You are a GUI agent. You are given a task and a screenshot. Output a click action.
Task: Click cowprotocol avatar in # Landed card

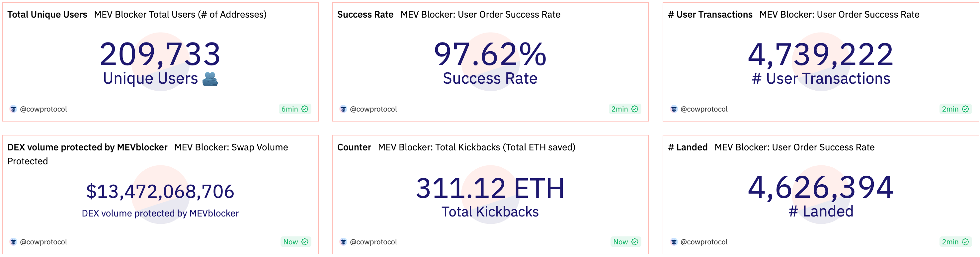coord(674,242)
